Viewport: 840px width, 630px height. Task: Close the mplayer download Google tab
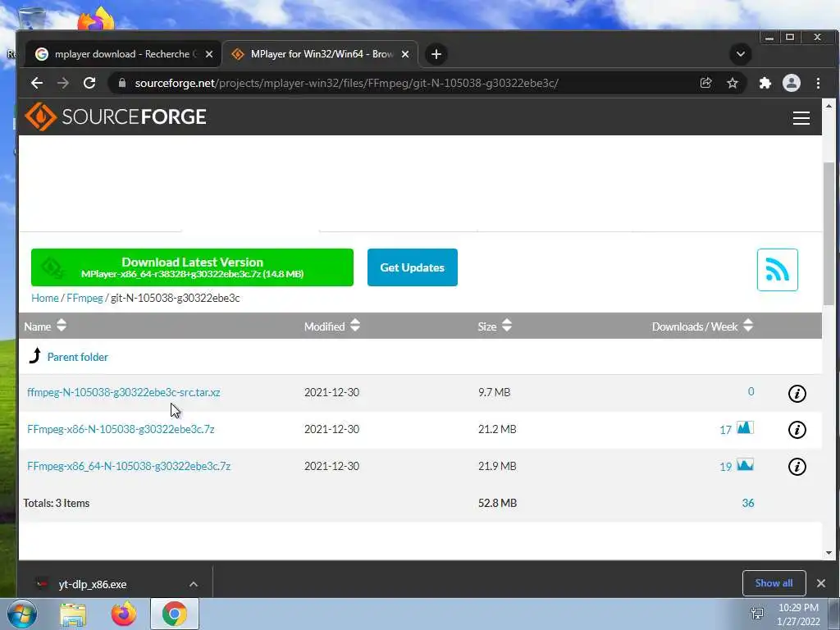[x=209, y=54]
